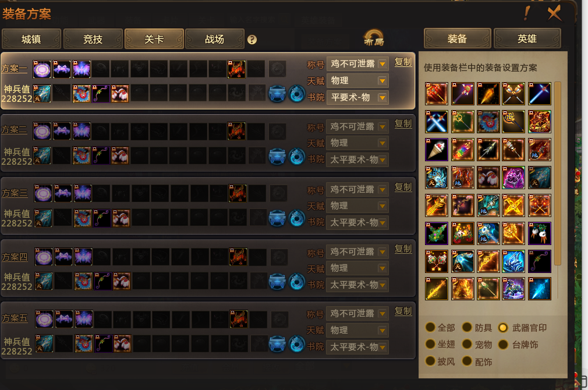
Task: Select the Christmas tree weapon icon
Action: point(437,233)
